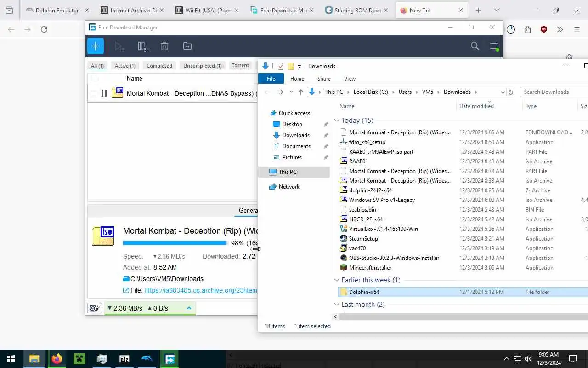Open move-to-folder icon in FDM toolbar
Viewport: 588px width, 368px height.
click(x=187, y=46)
